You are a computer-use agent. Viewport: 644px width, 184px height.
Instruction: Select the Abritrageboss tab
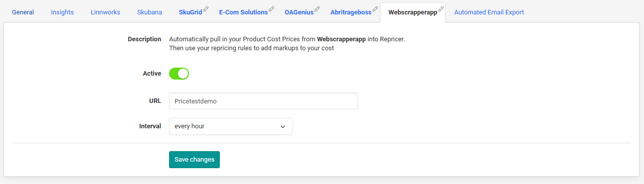coord(351,12)
